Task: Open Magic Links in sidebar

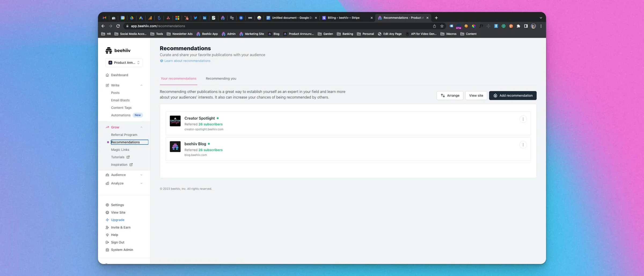Action: 120,150
